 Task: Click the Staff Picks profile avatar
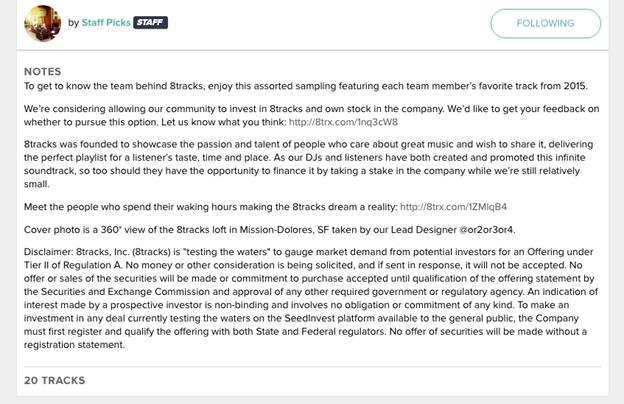pyautogui.click(x=42, y=22)
